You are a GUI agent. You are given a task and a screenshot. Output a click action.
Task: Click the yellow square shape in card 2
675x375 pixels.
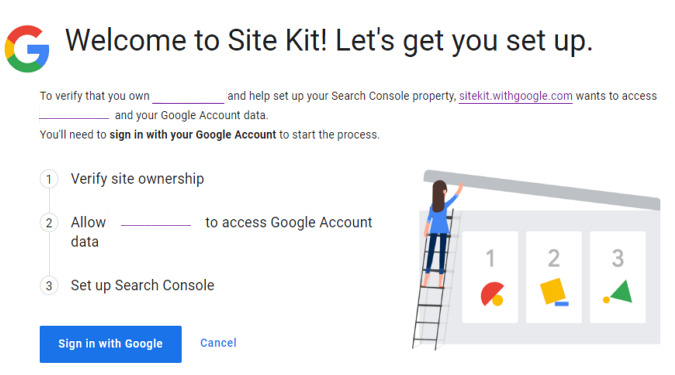tap(554, 292)
